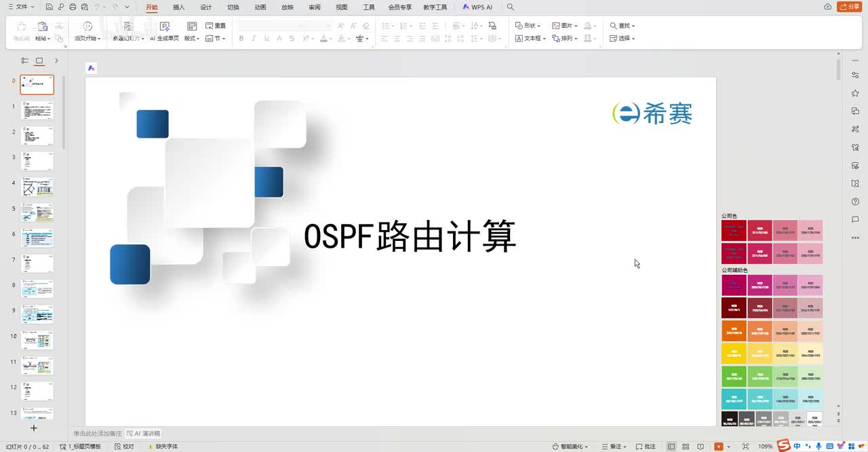Select slide thumbnail number 8
The height and width of the screenshot is (452, 868).
(37, 288)
